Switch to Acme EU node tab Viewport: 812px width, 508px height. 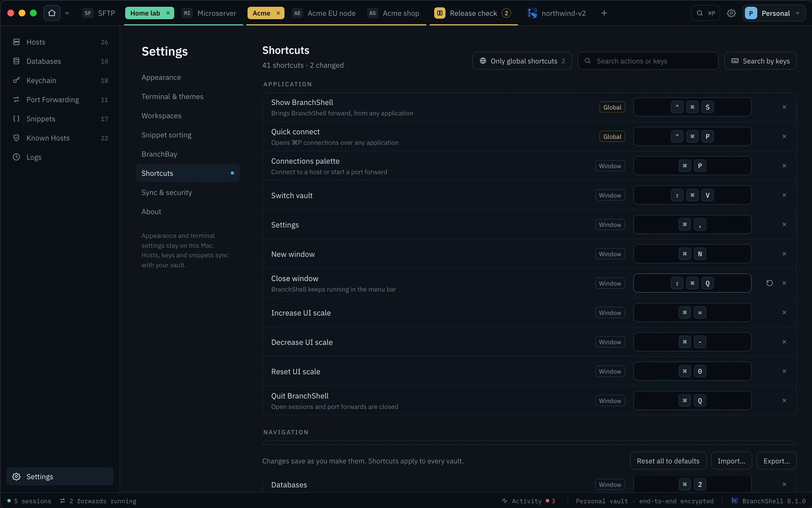[324, 13]
